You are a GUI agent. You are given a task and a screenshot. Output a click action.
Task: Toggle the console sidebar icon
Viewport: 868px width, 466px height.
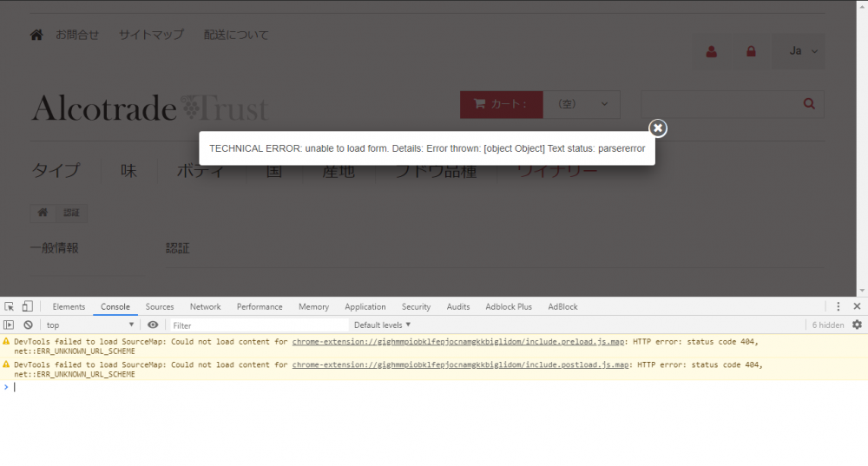click(x=9, y=325)
